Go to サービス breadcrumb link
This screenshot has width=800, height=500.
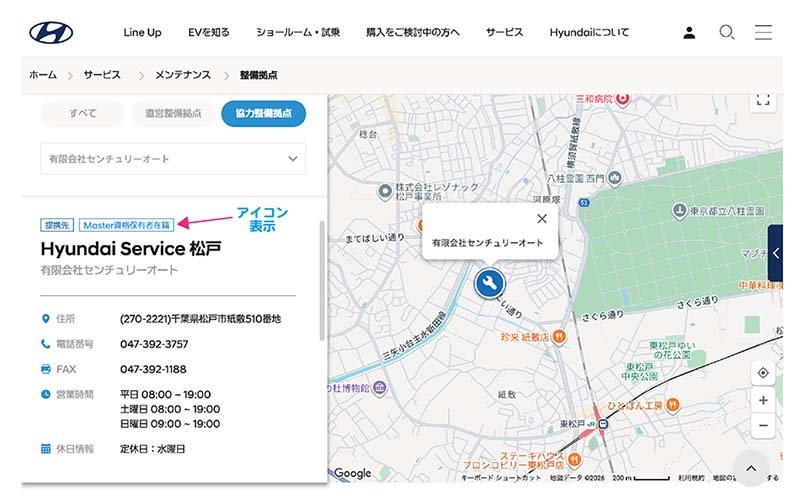103,75
